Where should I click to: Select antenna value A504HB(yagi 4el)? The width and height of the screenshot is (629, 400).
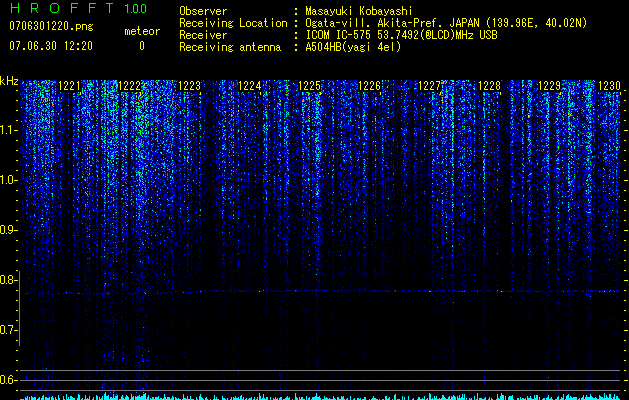point(353,47)
